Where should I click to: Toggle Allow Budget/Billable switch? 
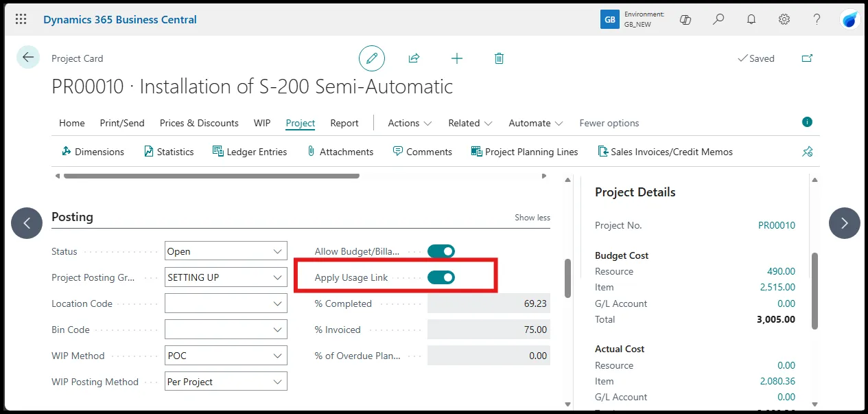point(441,251)
